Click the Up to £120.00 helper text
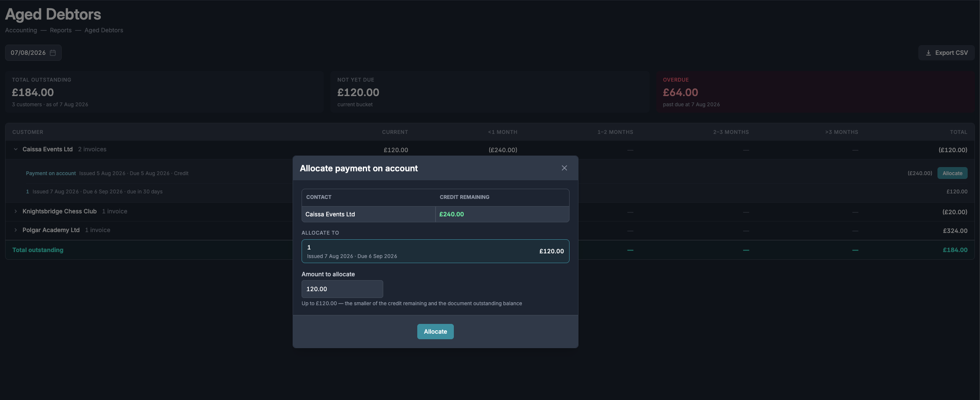Screen dimensions: 980x400 [x=412, y=304]
